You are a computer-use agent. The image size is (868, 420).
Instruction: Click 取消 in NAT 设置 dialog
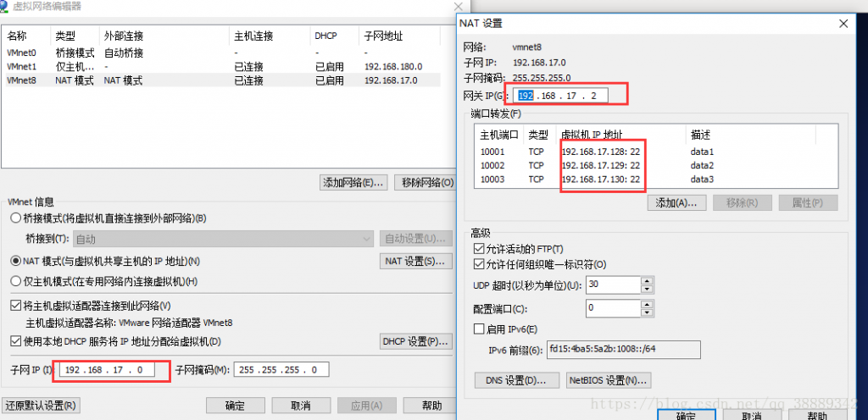pos(753,414)
